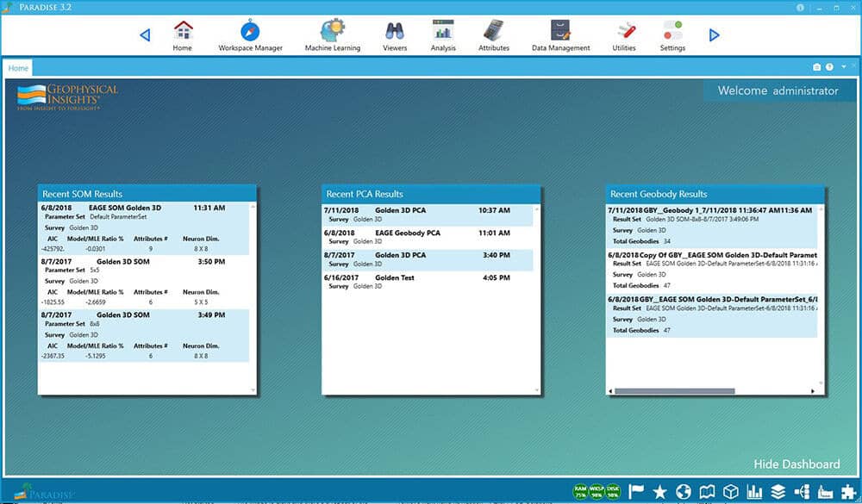This screenshot has height=504, width=862.
Task: Select the Copy Of GBY__EAGE SOM geobody result
Action: 712,270
